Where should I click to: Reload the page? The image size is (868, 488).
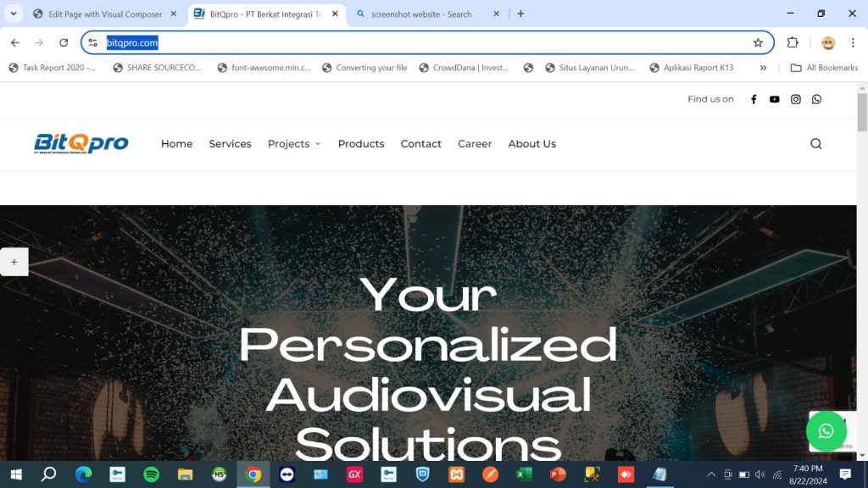(x=64, y=42)
